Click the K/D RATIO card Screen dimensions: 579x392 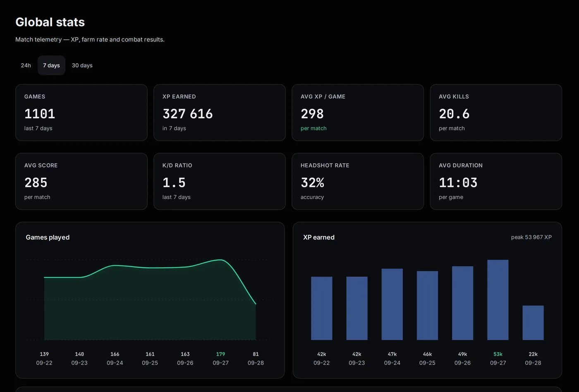pos(220,181)
